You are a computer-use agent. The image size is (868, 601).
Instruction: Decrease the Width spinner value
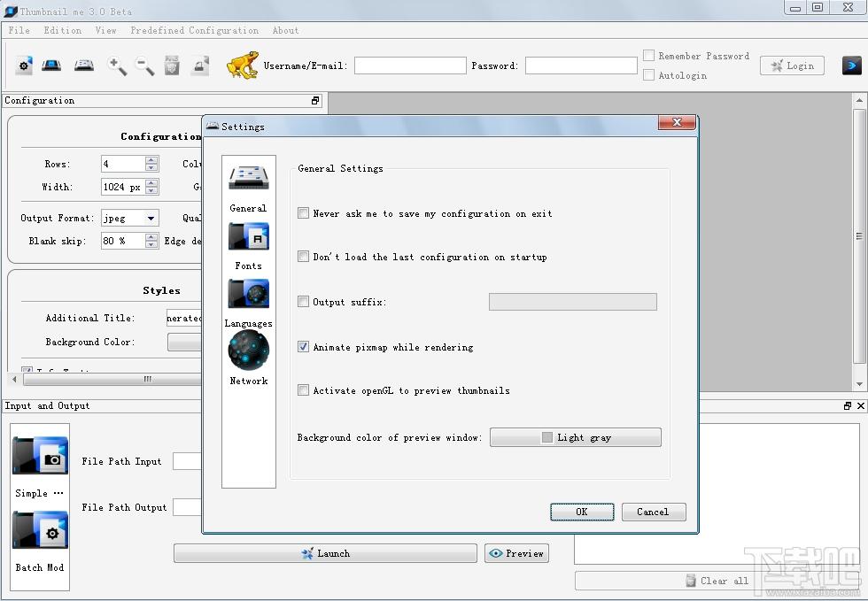[151, 191]
